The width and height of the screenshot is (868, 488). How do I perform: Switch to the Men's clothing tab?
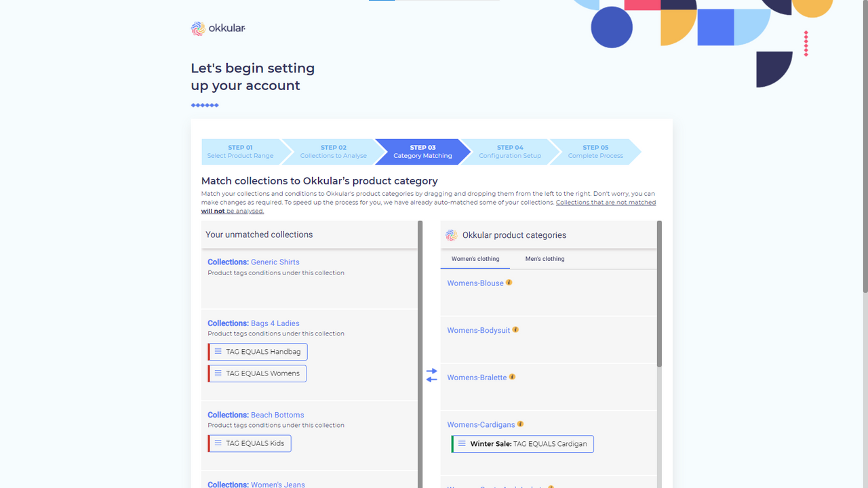click(x=545, y=259)
